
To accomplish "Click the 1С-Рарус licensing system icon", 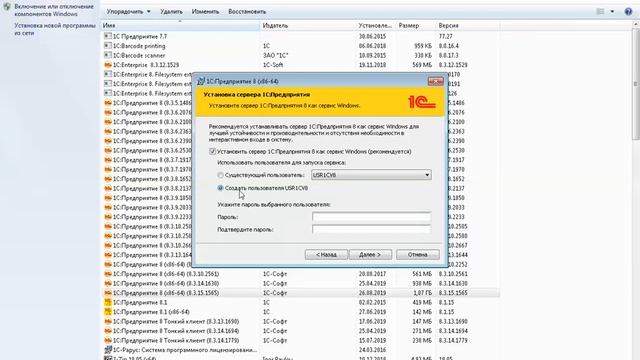I will click(x=108, y=350).
